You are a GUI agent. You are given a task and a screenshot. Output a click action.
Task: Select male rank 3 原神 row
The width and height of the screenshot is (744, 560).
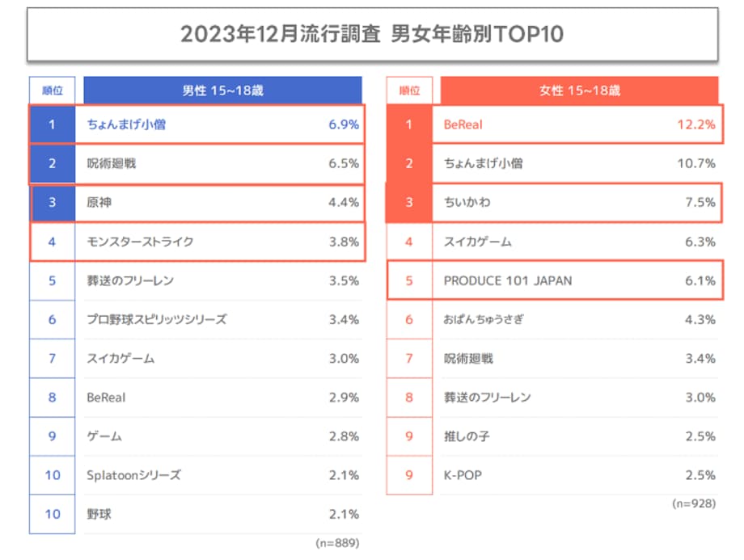tap(197, 203)
